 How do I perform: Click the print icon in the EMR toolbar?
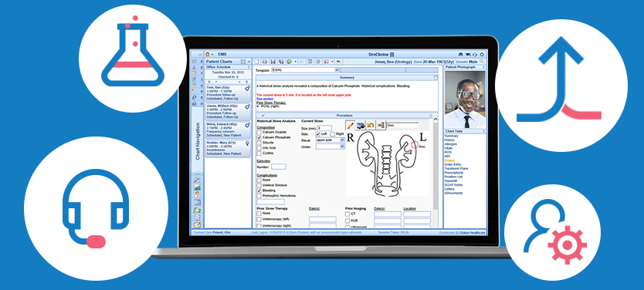265,62
